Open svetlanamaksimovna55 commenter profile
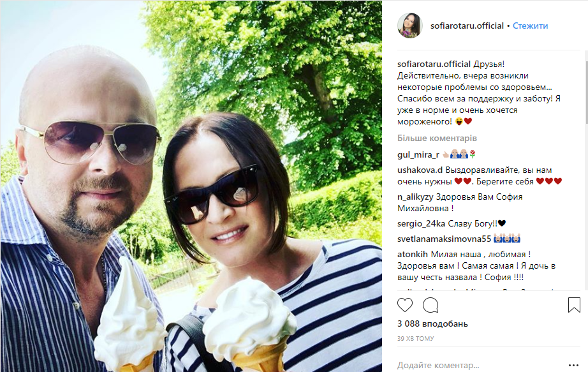 (444, 239)
